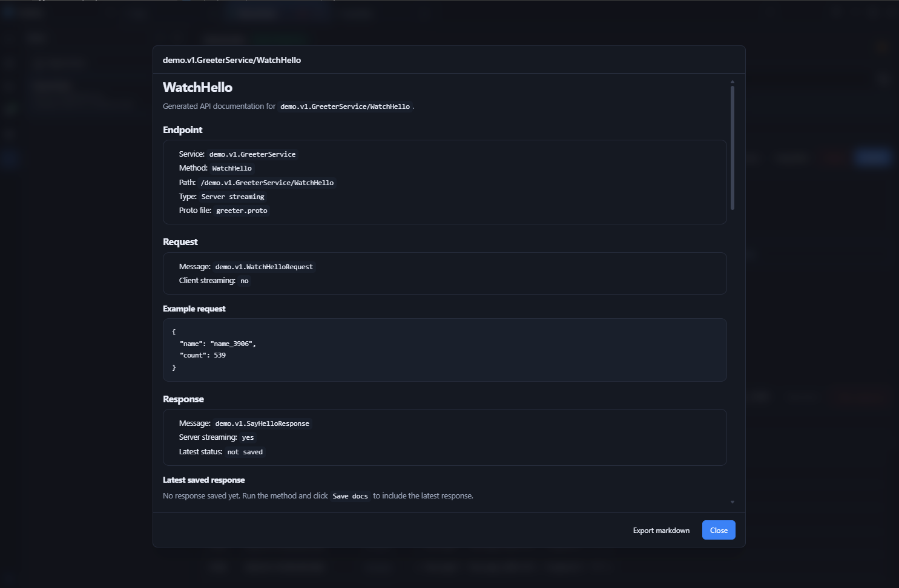Image resolution: width=899 pixels, height=588 pixels.
Task: Click the Example request heading
Action: [194, 309]
